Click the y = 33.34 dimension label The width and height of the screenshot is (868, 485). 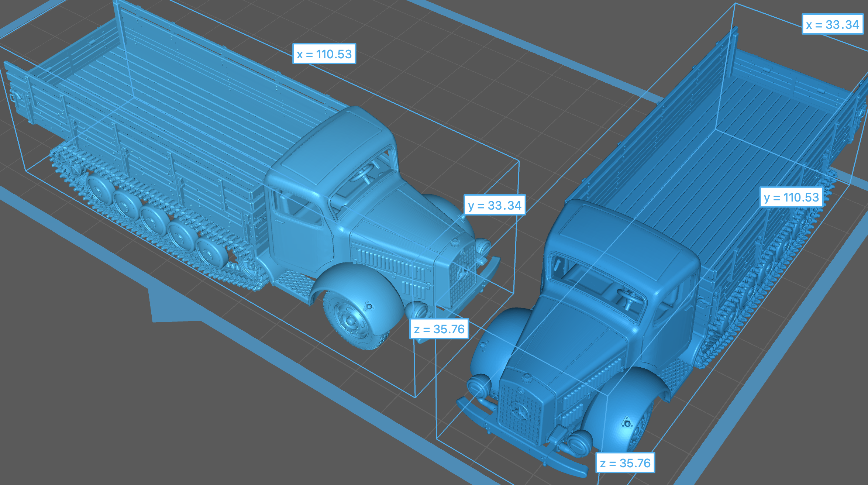tap(495, 205)
